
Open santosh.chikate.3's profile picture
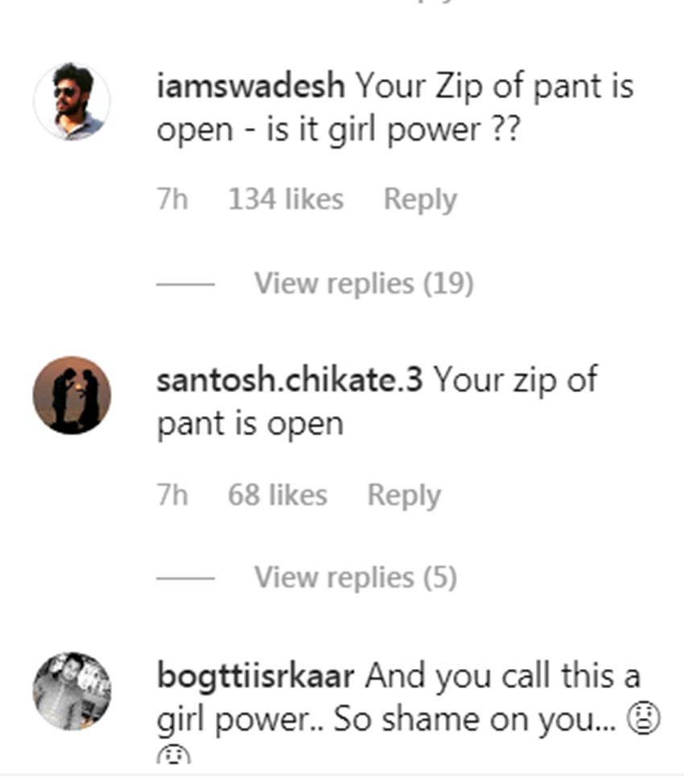pos(72,395)
